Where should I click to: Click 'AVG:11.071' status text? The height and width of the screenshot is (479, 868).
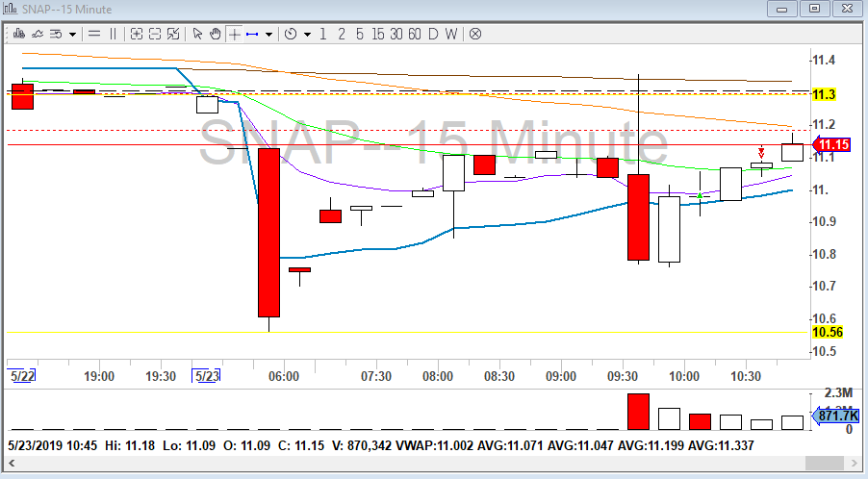click(x=510, y=445)
